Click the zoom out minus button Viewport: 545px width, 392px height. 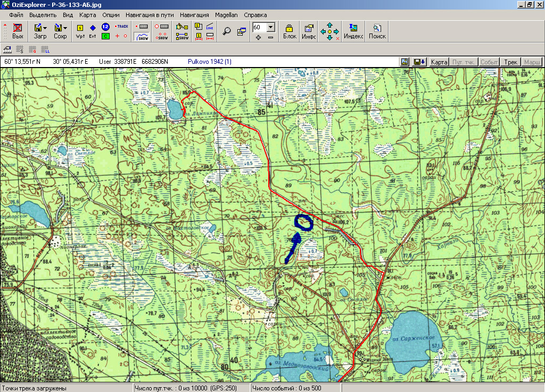pyautogui.click(x=270, y=37)
